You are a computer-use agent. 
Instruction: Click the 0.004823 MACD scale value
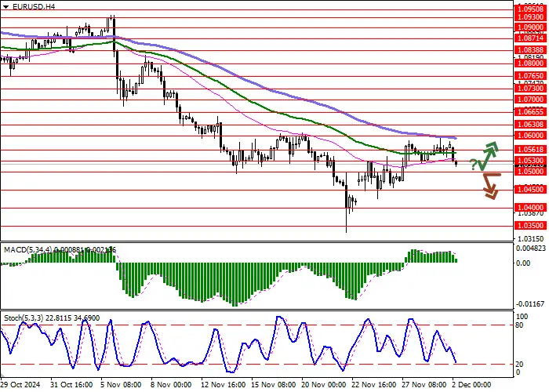(531, 249)
